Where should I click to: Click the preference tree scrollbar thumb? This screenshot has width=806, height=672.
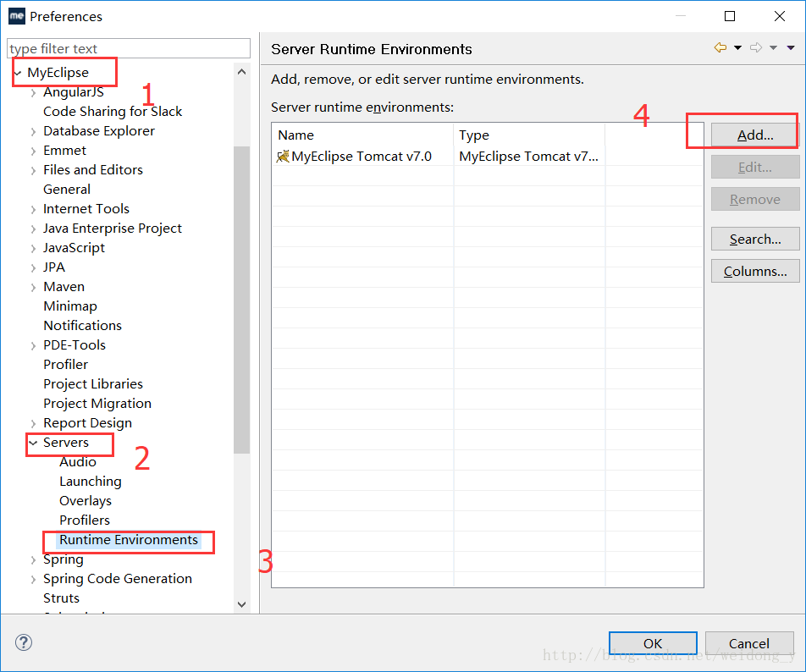point(241,300)
